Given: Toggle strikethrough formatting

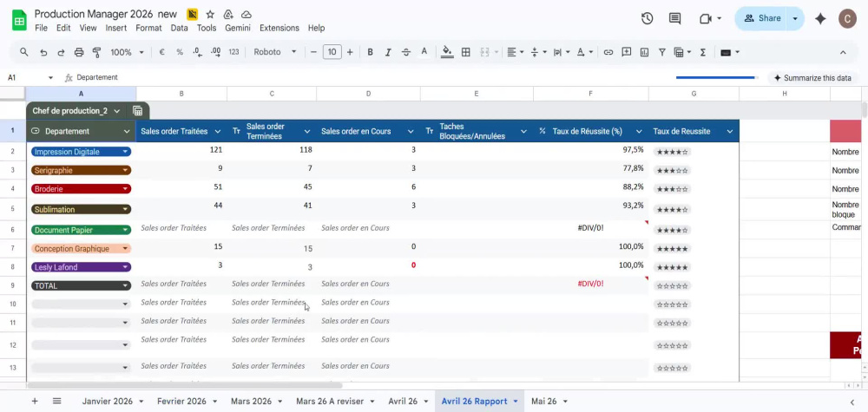Looking at the screenshot, I should tap(405, 52).
